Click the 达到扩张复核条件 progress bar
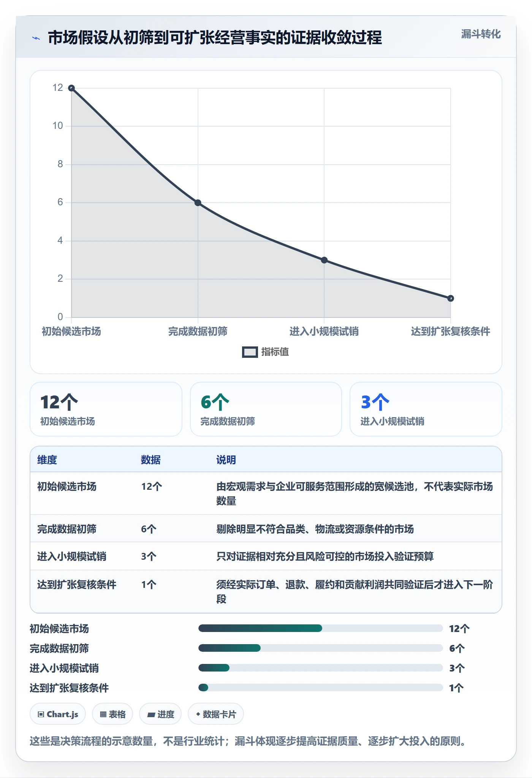532x778 pixels. (x=321, y=687)
